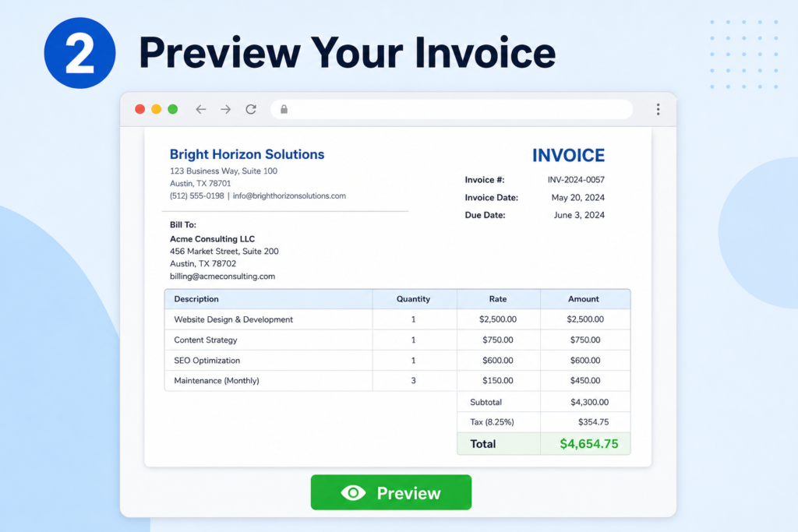Click the yellow minimize window dot
This screenshot has height=532, width=798.
[156, 109]
